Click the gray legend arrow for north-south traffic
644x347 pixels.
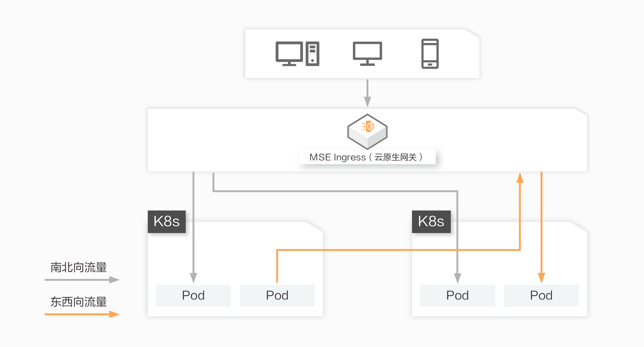(82, 280)
